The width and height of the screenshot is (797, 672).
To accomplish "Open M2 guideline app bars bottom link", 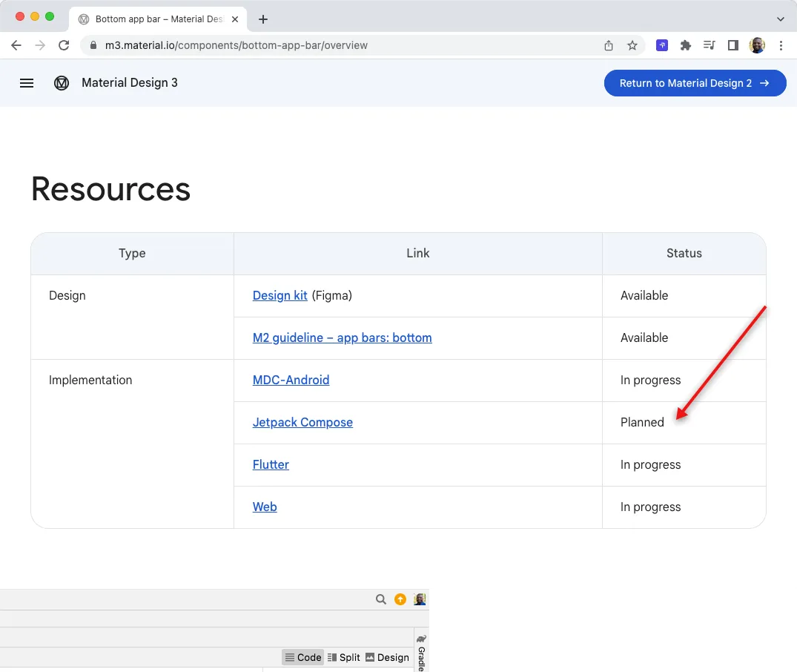I will click(x=342, y=337).
